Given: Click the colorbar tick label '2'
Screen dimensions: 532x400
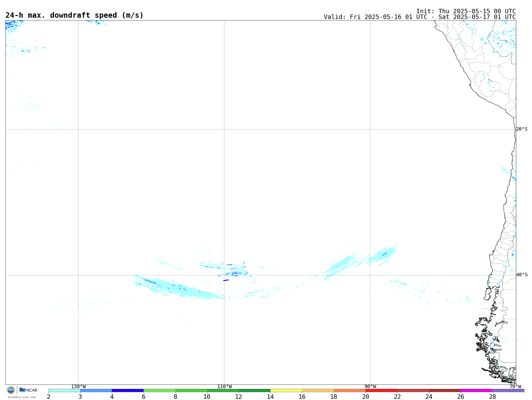Looking at the screenshot, I should pyautogui.click(x=49, y=397).
